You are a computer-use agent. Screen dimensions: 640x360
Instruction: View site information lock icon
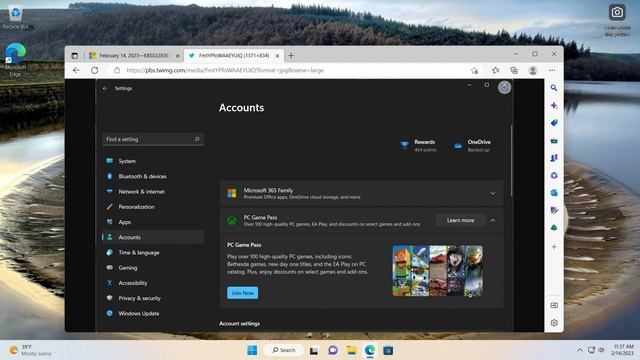117,70
